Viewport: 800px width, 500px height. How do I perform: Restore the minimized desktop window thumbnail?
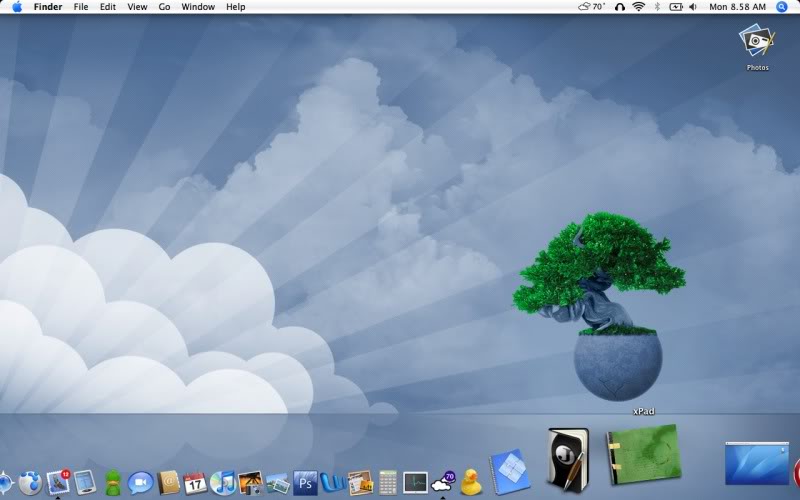pos(757,463)
